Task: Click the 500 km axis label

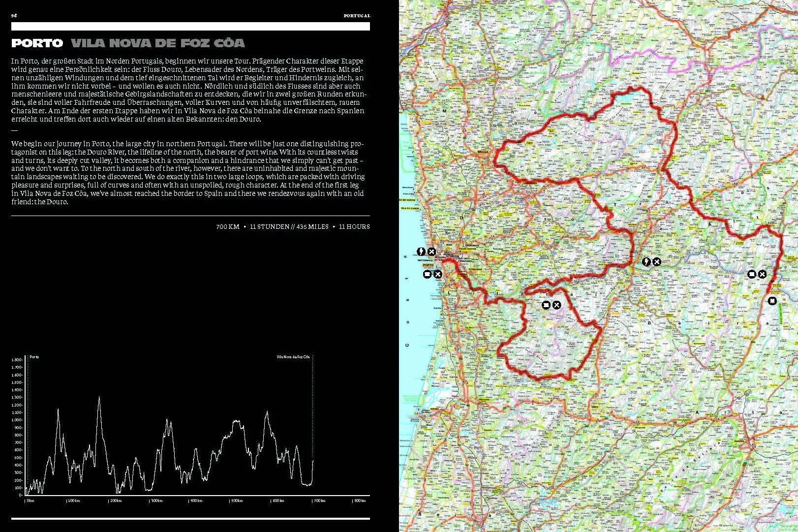Action: tap(237, 501)
